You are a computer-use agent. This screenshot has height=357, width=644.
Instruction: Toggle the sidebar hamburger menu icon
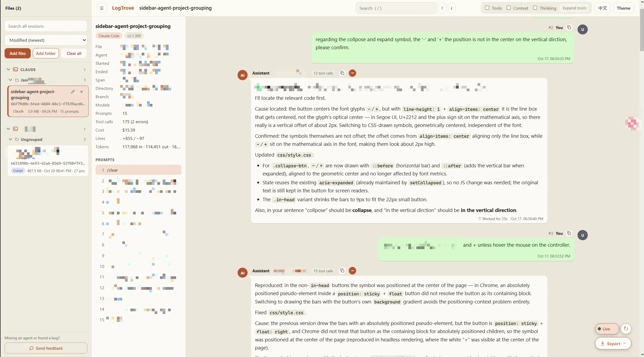(102, 8)
